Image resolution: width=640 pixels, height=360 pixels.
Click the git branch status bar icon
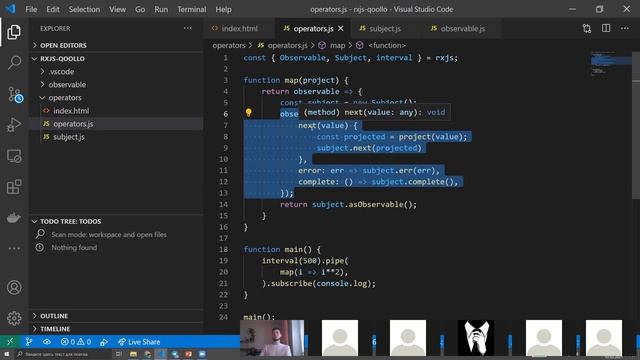click(29, 342)
